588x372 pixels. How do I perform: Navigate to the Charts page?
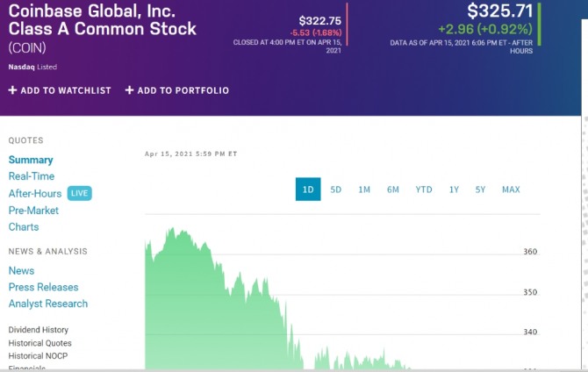[24, 227]
